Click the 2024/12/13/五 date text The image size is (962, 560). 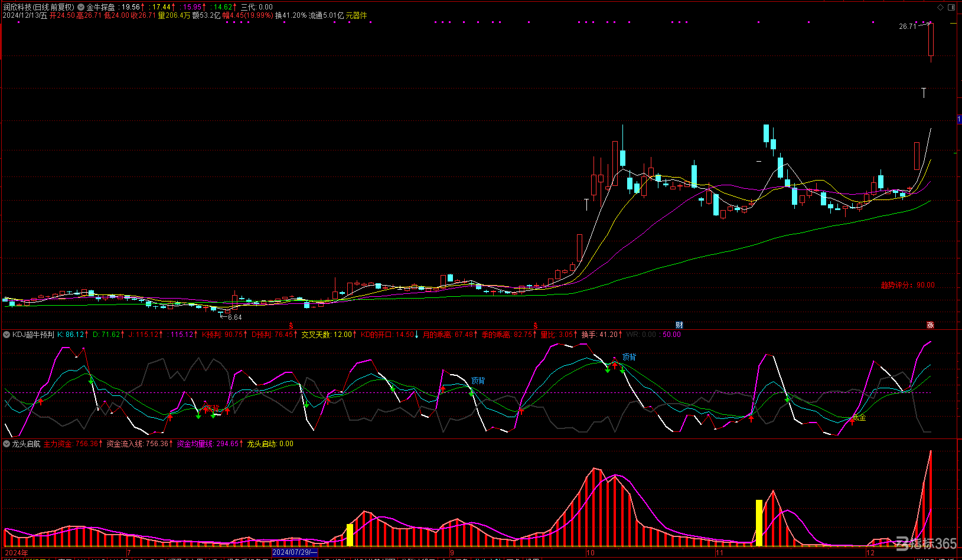(x=25, y=15)
